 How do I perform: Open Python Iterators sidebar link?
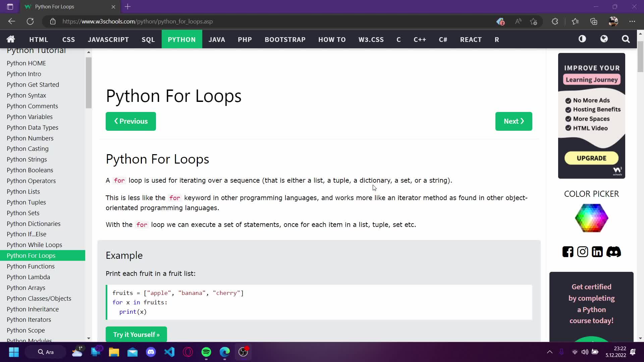click(x=43, y=319)
